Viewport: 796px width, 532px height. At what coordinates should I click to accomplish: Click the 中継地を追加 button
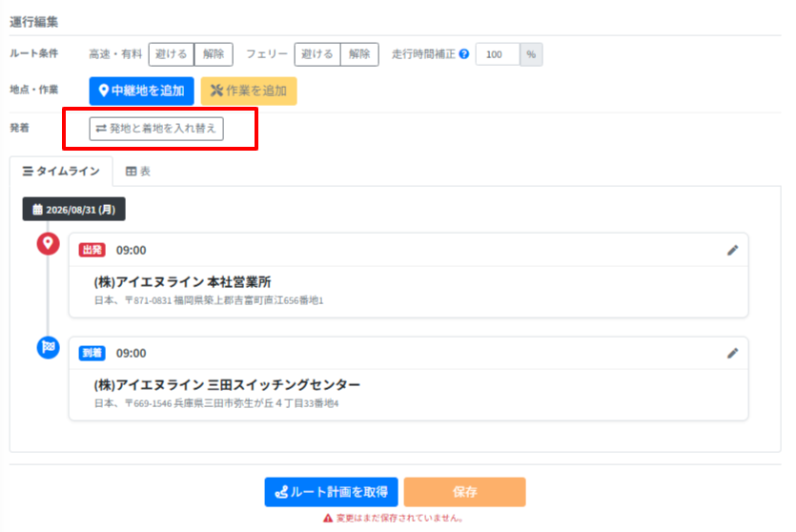tap(141, 91)
